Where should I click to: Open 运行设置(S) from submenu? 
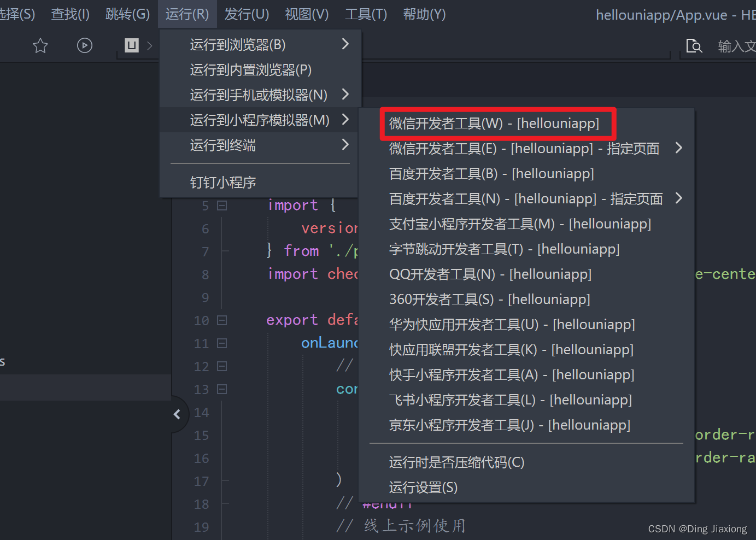coord(526,488)
